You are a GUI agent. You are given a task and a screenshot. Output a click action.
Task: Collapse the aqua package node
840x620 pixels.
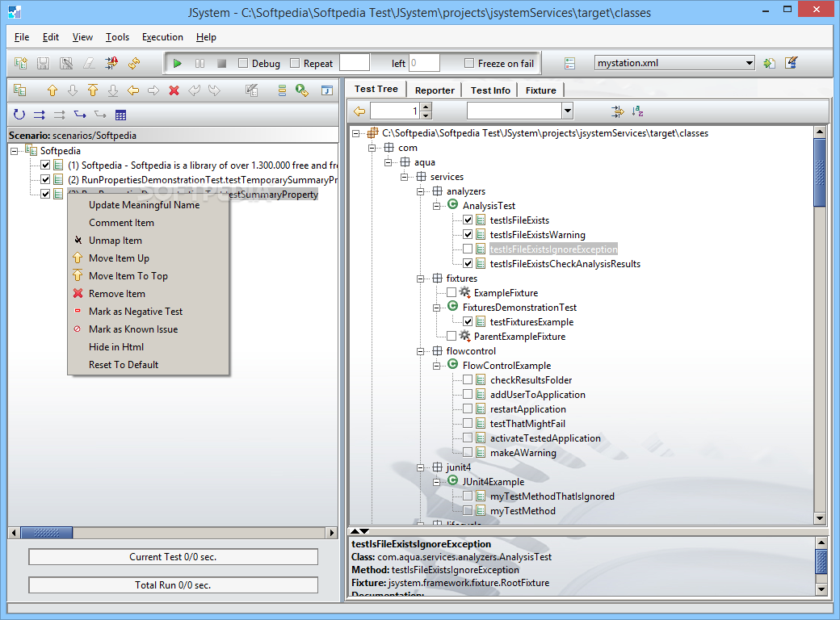(388, 162)
